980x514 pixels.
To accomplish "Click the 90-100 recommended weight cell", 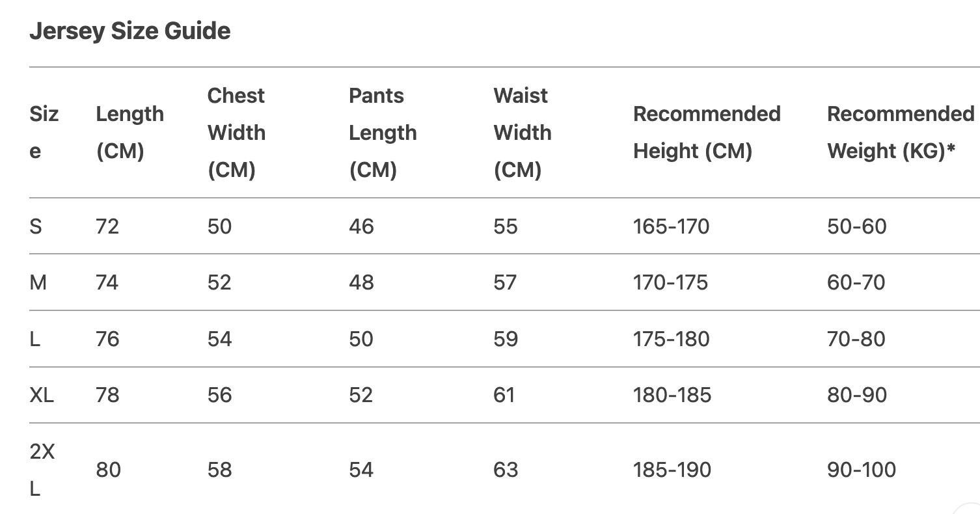I will (861, 470).
